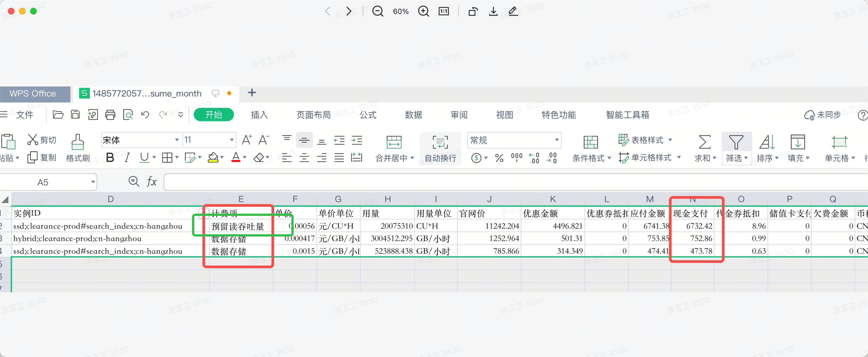Apply thousands separator 000 format
Screen dimensions: 868x357
coord(517,158)
